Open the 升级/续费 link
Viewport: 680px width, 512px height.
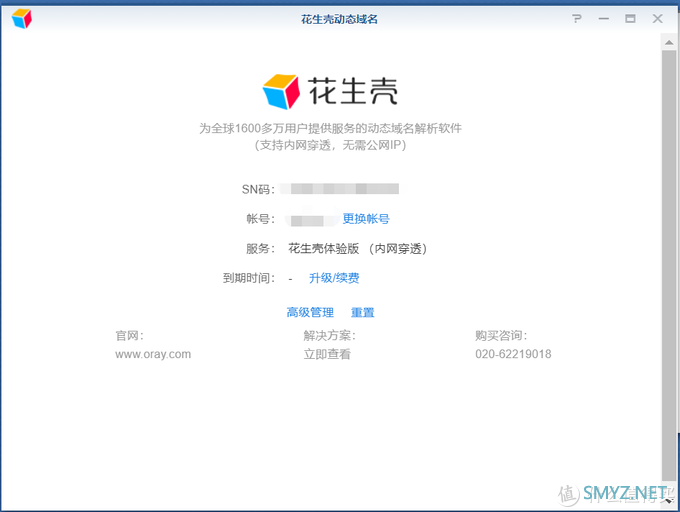click(x=334, y=278)
